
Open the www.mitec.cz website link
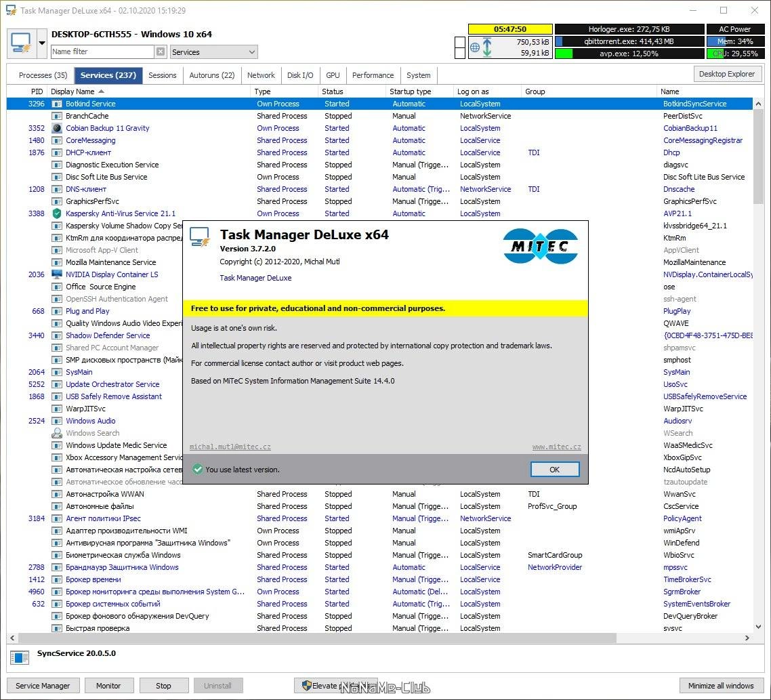pos(557,447)
